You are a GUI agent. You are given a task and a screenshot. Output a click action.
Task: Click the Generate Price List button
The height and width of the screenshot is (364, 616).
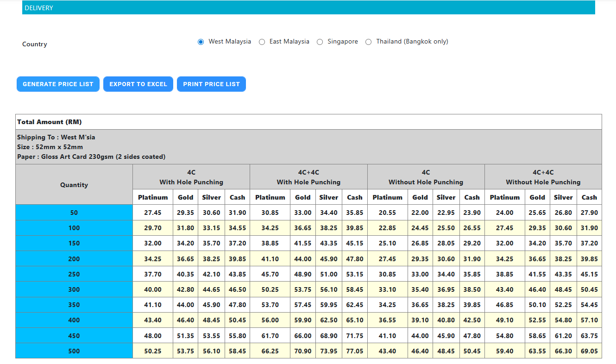pyautogui.click(x=58, y=84)
